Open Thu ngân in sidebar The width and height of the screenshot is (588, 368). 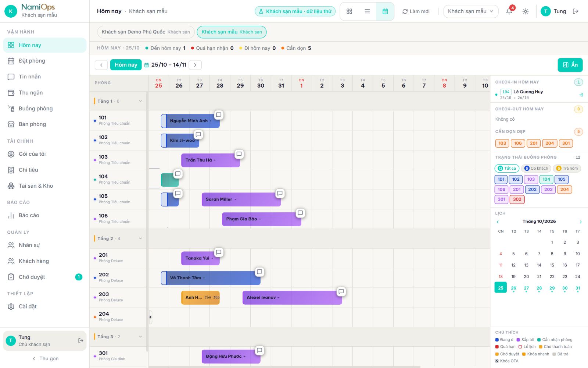coord(44,93)
